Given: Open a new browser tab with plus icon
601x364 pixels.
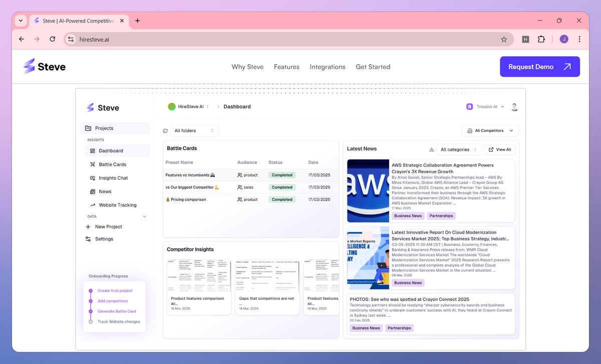Looking at the screenshot, I should pos(137,21).
